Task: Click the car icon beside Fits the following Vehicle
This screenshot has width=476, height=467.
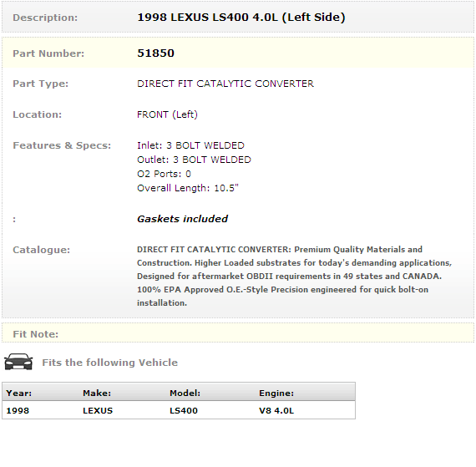Action: coord(18,362)
